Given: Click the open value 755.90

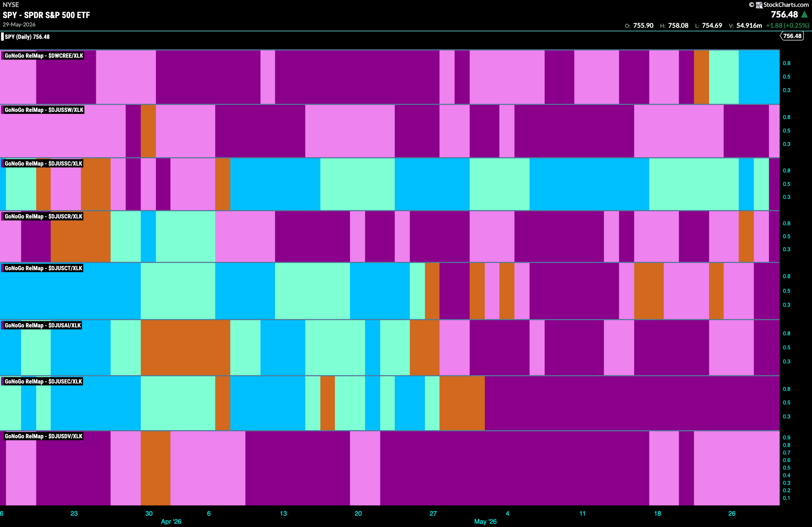Looking at the screenshot, I should [643, 26].
